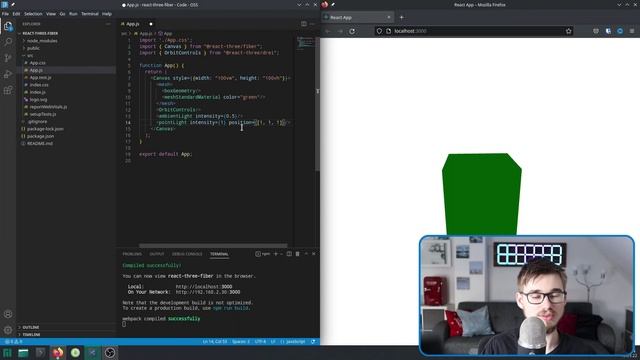The width and height of the screenshot is (640, 360).
Task: Click the Firefox shield tracking icon
Action: click(379, 31)
